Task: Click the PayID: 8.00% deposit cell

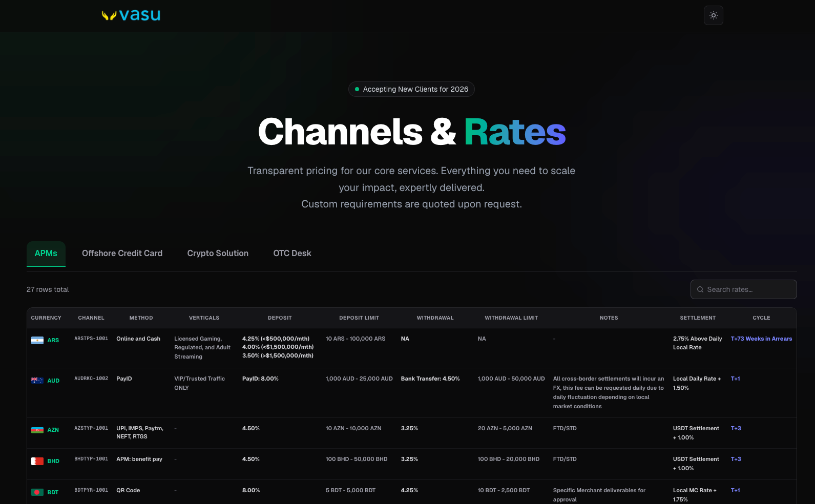Action: point(260,379)
